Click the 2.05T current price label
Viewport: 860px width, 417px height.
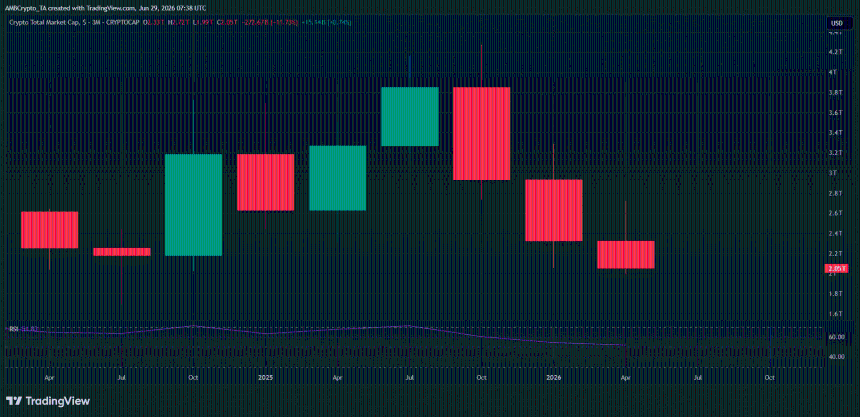835,268
